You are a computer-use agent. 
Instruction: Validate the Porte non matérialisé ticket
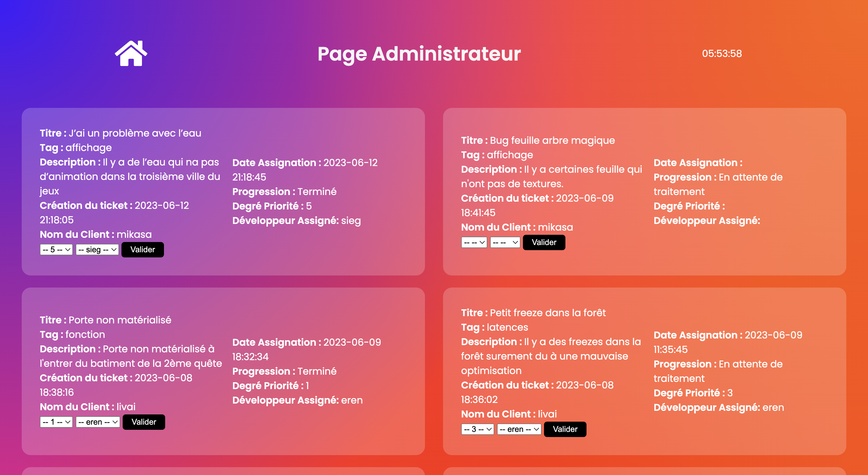coord(144,422)
